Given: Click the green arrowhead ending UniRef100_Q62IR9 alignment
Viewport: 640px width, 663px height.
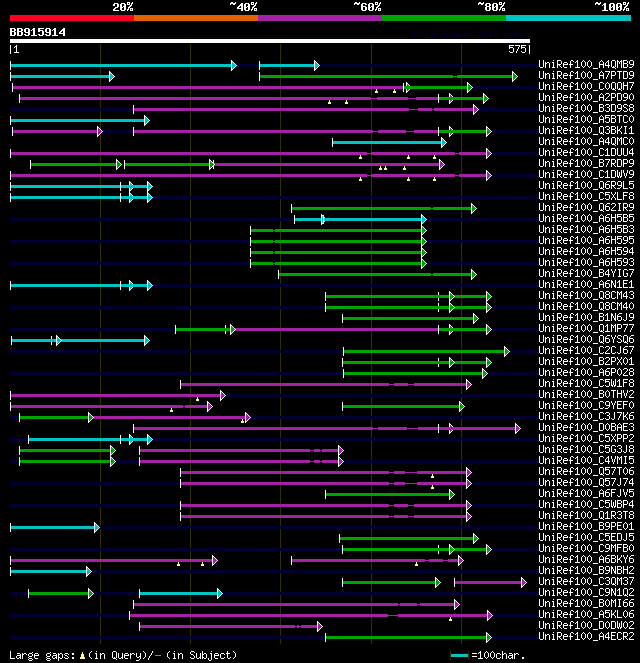Looking at the screenshot, I should [474, 208].
